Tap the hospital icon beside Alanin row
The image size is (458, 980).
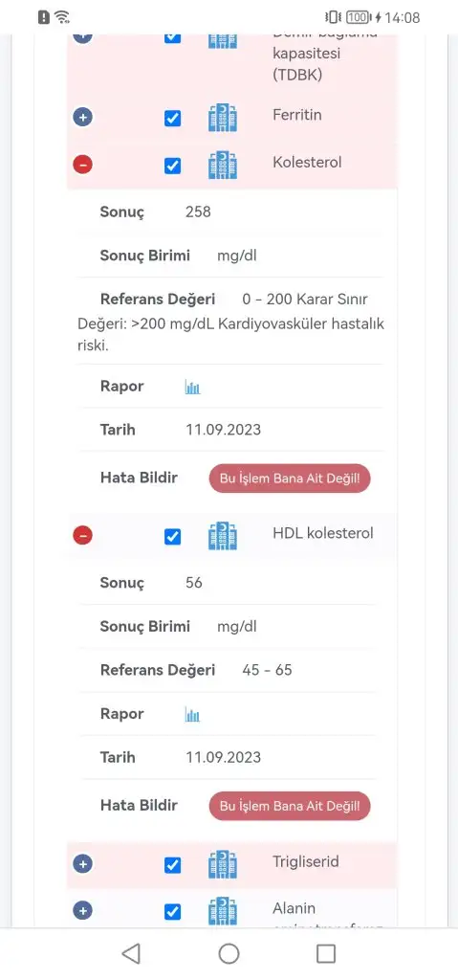click(x=223, y=911)
